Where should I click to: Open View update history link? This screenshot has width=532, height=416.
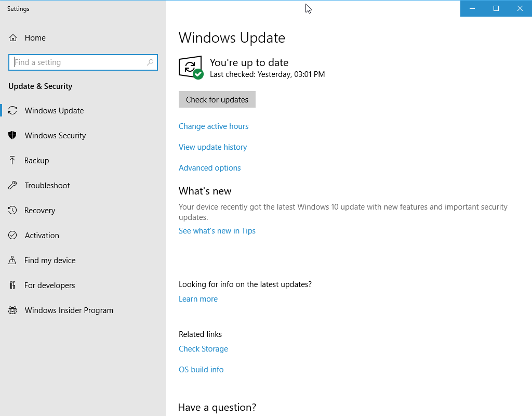[212, 147]
